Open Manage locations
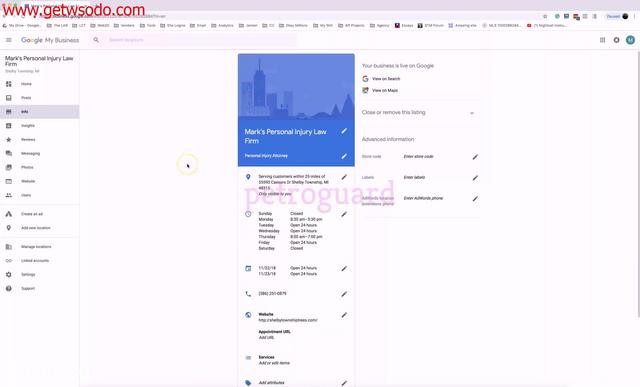This screenshot has height=387, width=640. [x=40, y=247]
